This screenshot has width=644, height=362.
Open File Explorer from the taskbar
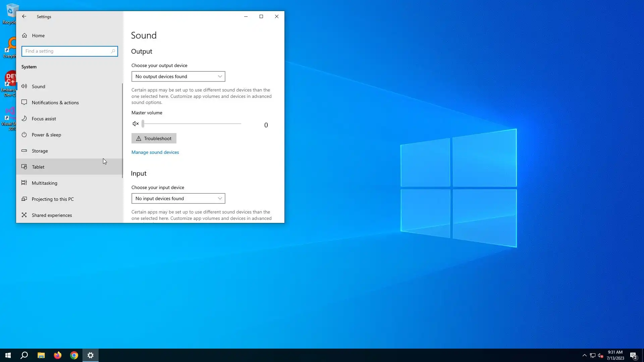[41, 355]
